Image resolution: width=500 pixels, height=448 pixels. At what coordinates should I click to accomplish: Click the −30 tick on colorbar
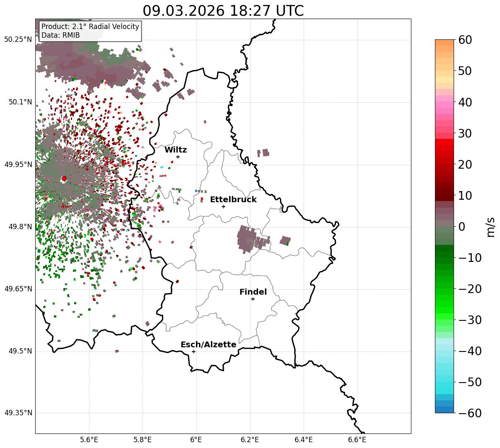click(470, 320)
